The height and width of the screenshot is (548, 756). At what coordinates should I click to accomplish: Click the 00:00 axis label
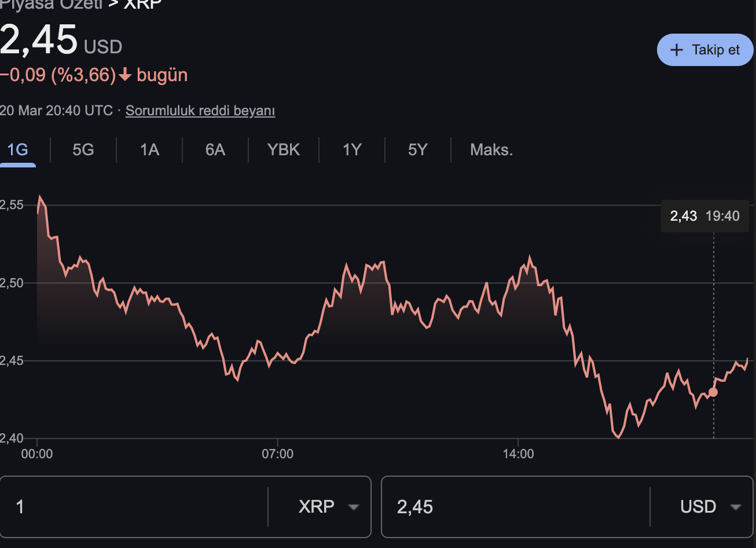[36, 454]
